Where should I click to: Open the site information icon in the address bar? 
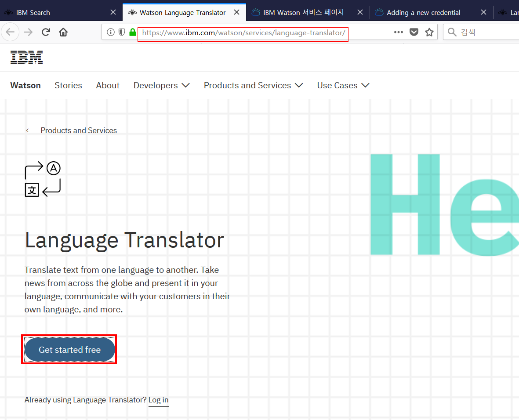111,32
